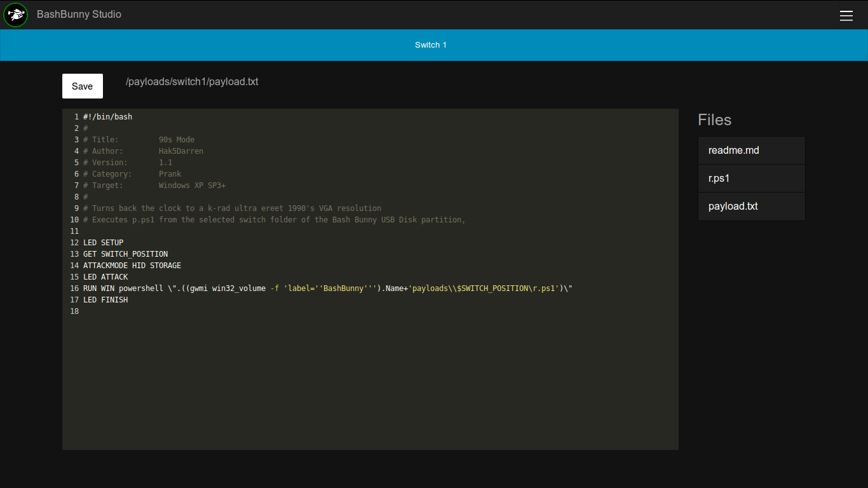
Task: Open readme.md from Files list
Action: pyautogui.click(x=752, y=151)
